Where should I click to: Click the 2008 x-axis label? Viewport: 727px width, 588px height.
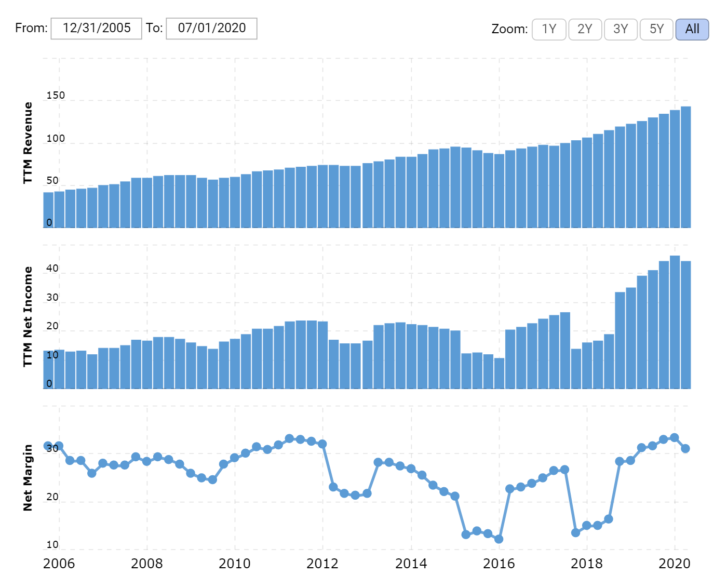(147, 564)
